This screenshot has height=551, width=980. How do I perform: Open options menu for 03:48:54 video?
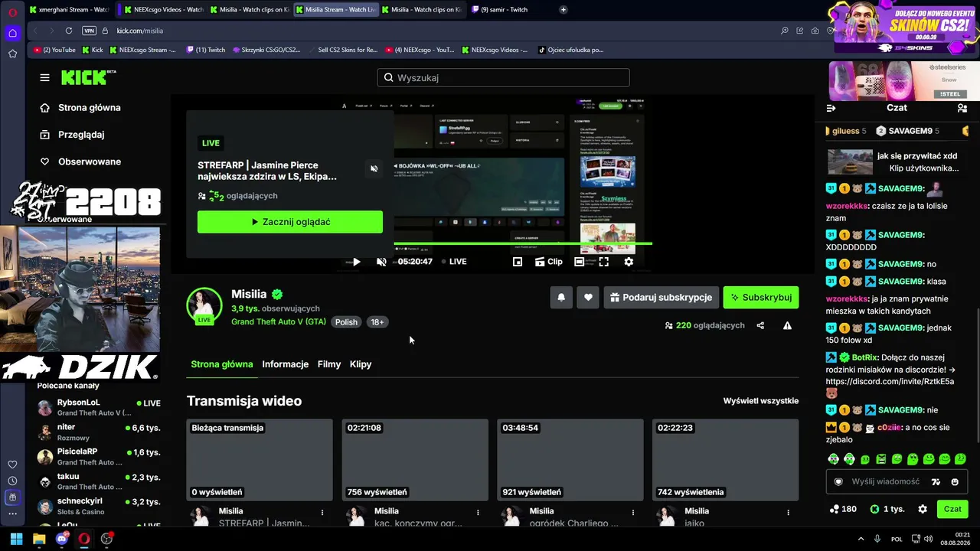633,513
